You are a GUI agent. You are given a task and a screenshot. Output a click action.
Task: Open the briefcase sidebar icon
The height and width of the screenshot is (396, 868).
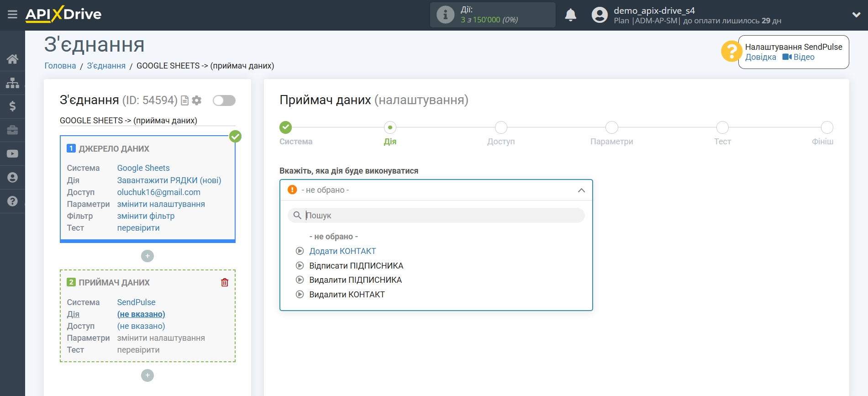coord(12,130)
